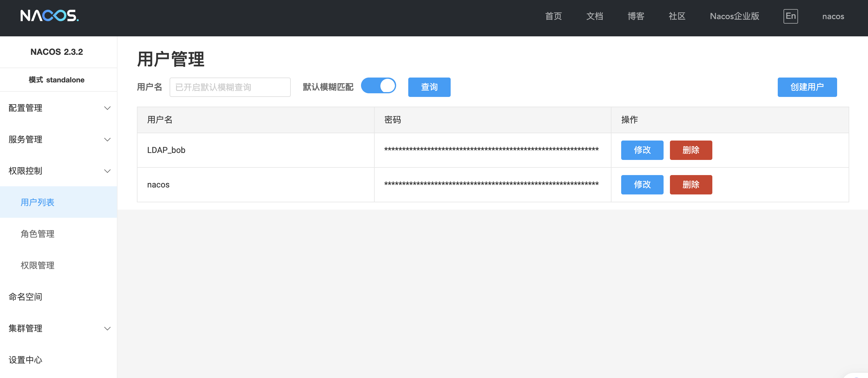Viewport: 868px width, 378px height.
Task: Click the 创建用户 button
Action: 807,87
